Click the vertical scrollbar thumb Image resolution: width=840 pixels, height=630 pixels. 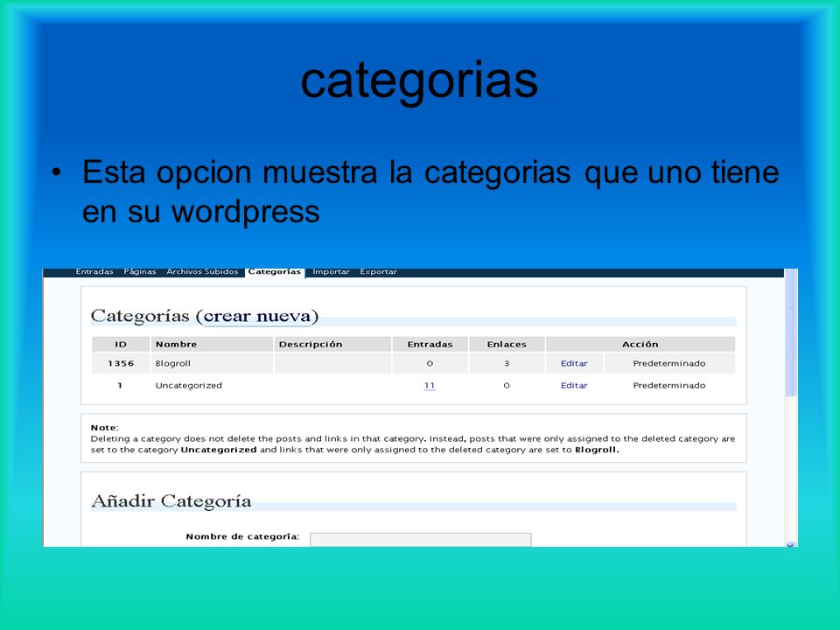791,332
